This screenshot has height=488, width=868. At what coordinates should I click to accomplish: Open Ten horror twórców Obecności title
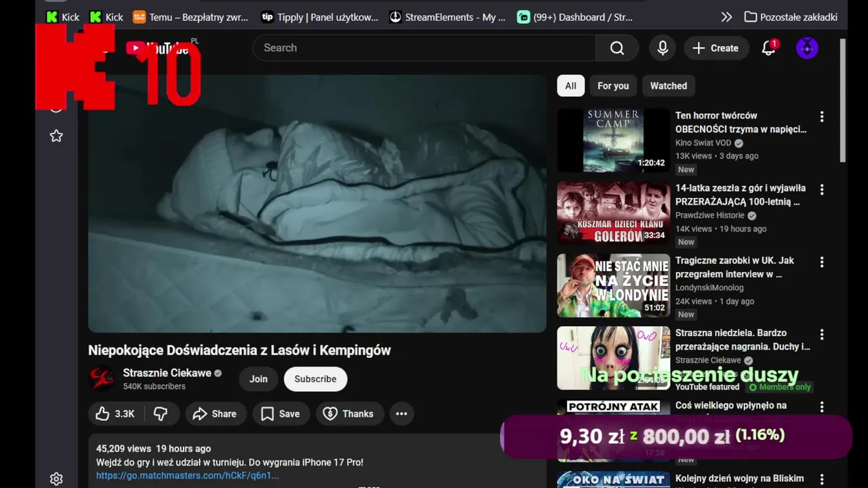coord(741,122)
